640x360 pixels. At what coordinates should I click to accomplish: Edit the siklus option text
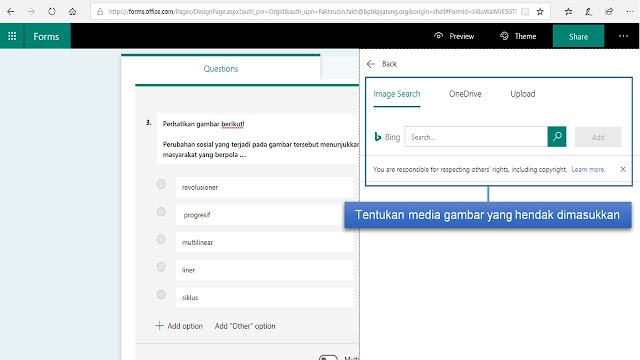click(x=264, y=298)
